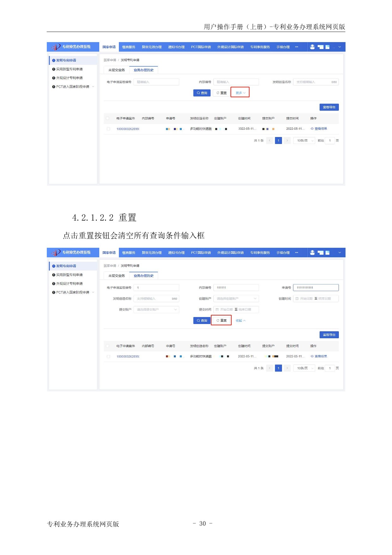Switch to the 未提交业务 tab in the upper screenshot
Viewport: 392px width, 555px height.
(x=116, y=70)
